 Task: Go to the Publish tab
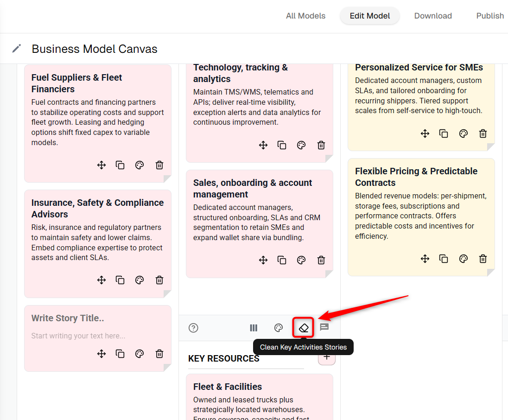tap(490, 16)
